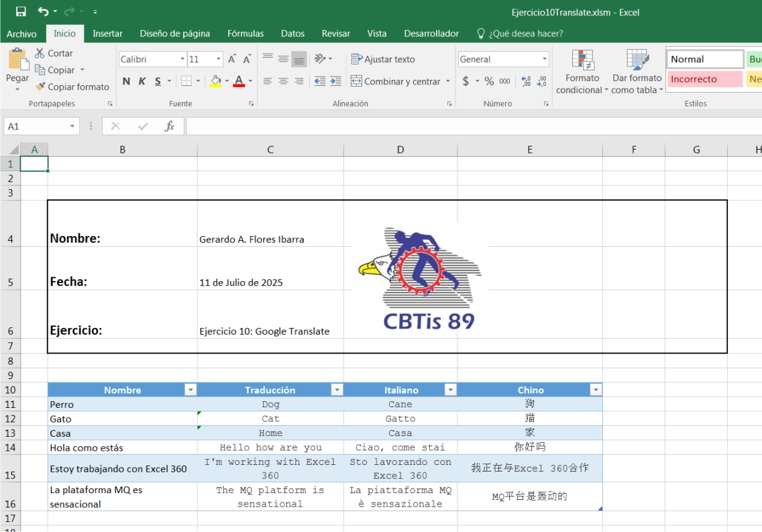Click the insert function fx icon
The height and width of the screenshot is (532, 762).
(170, 126)
